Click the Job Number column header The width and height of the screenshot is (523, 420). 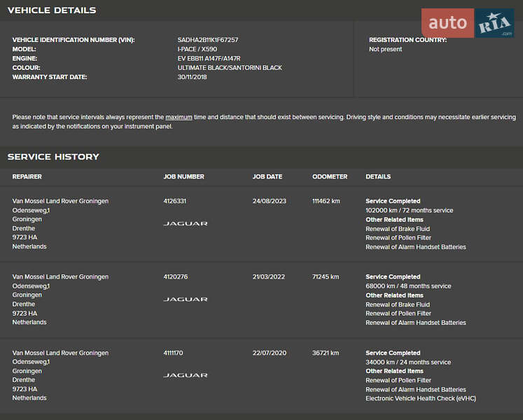183,177
